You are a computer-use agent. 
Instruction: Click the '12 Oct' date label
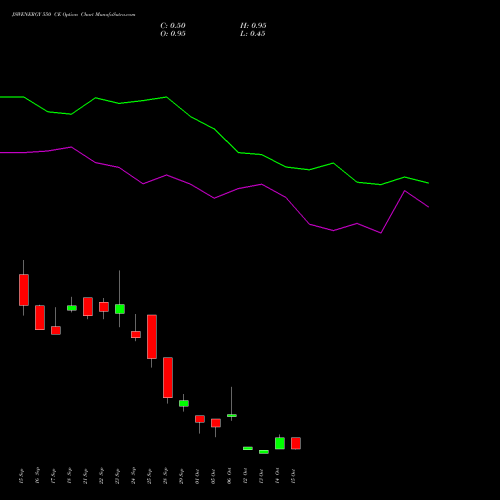coord(246,476)
